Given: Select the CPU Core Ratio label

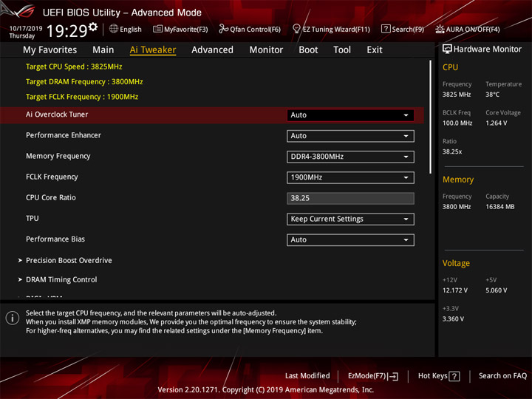Looking at the screenshot, I should [x=51, y=197].
